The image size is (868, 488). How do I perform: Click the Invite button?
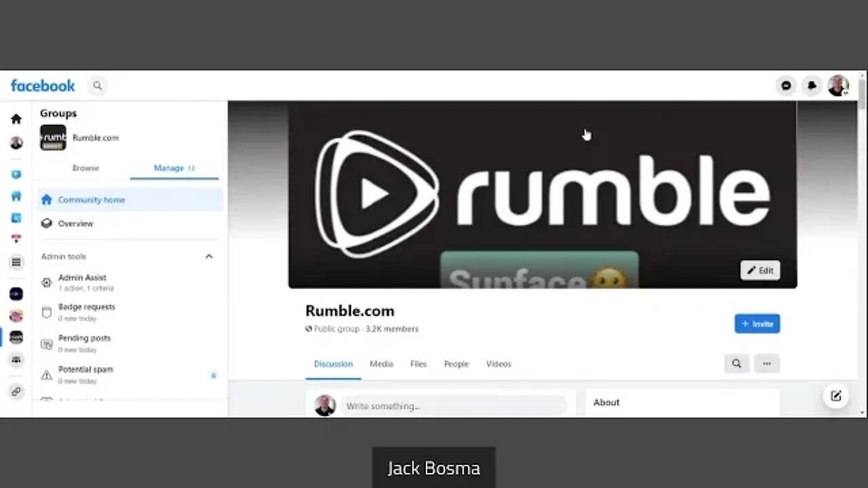pos(757,324)
